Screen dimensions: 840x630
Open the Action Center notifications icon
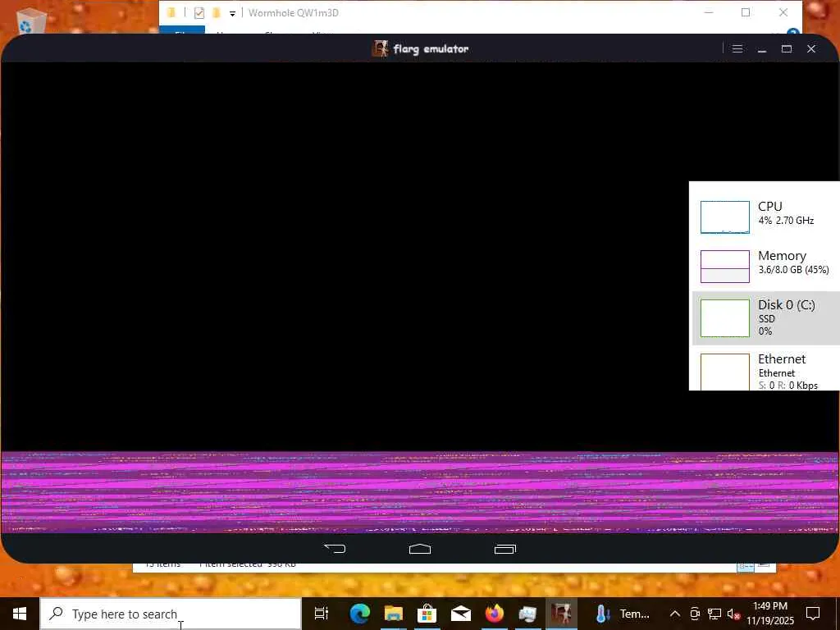[x=813, y=614]
